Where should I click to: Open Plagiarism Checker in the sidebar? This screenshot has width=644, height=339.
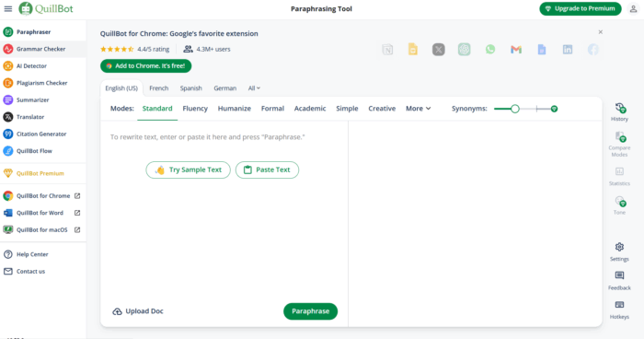[43, 83]
